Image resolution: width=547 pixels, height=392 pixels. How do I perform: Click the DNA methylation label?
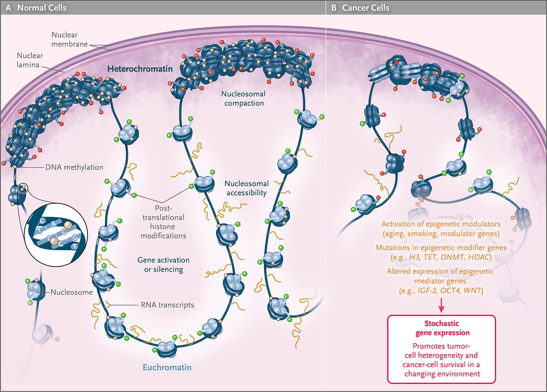click(x=74, y=167)
